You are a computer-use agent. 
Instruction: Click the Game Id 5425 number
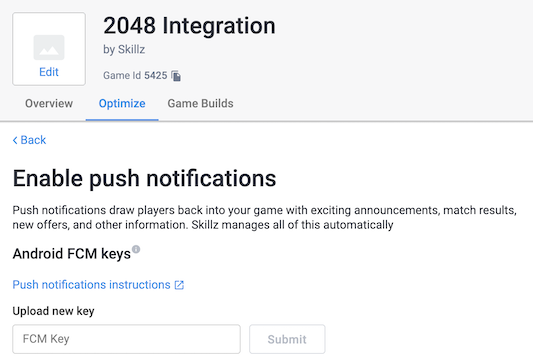(156, 75)
